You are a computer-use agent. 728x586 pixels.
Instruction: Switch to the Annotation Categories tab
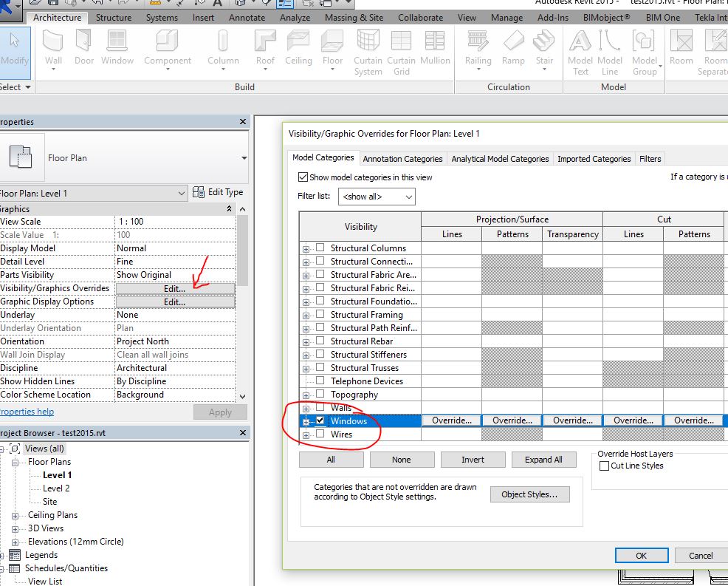(x=403, y=158)
